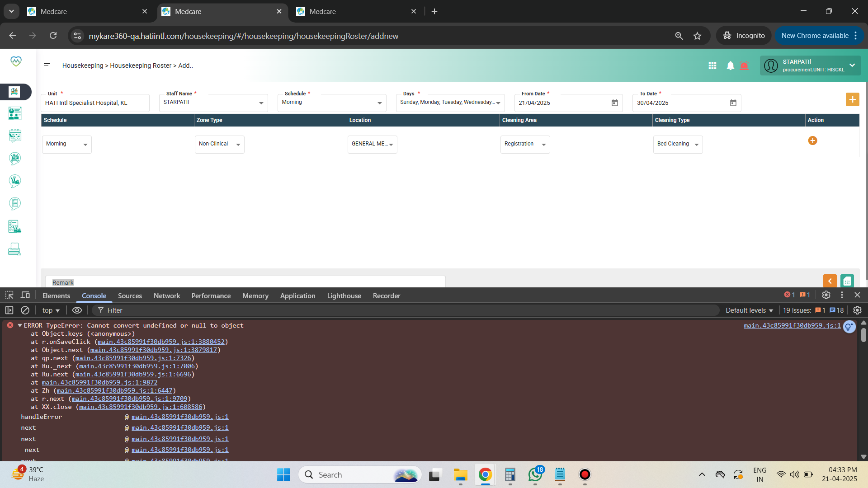Open the From Date calendar picker

pos(615,103)
